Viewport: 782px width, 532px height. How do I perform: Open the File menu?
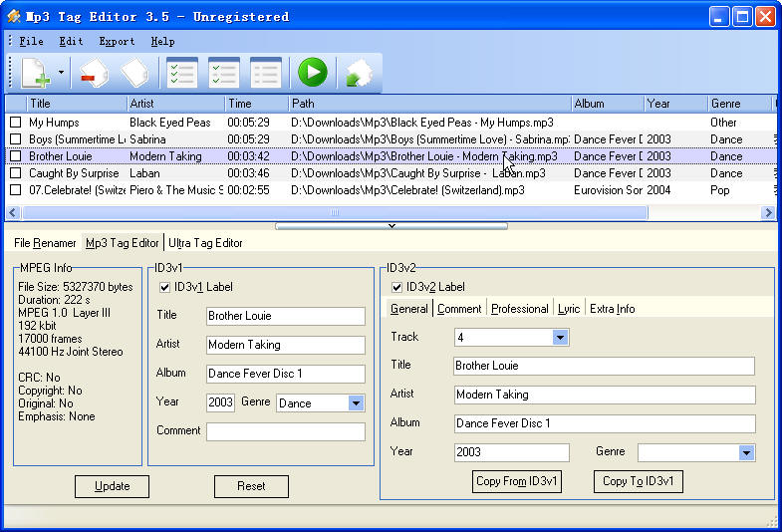[x=32, y=42]
